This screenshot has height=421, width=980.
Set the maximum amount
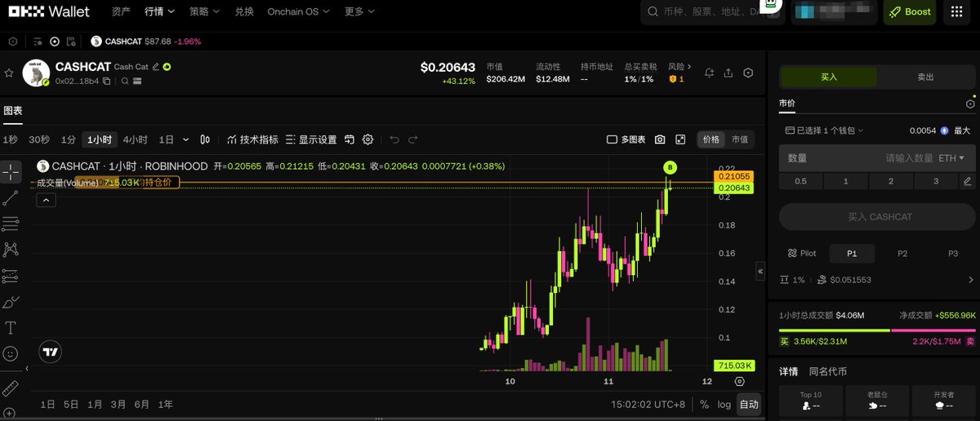[x=961, y=131]
